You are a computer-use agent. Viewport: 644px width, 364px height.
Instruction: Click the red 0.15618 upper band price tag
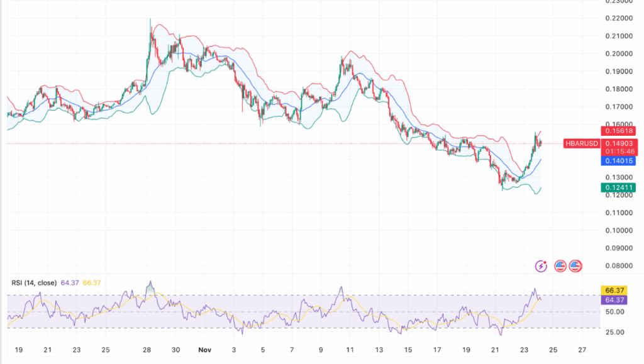pyautogui.click(x=619, y=131)
